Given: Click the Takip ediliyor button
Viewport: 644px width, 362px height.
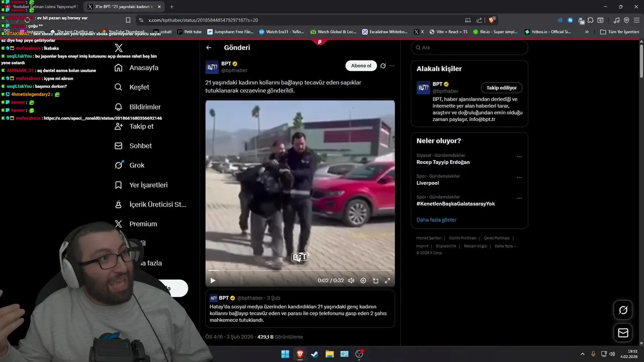Looking at the screenshot, I should (x=502, y=88).
